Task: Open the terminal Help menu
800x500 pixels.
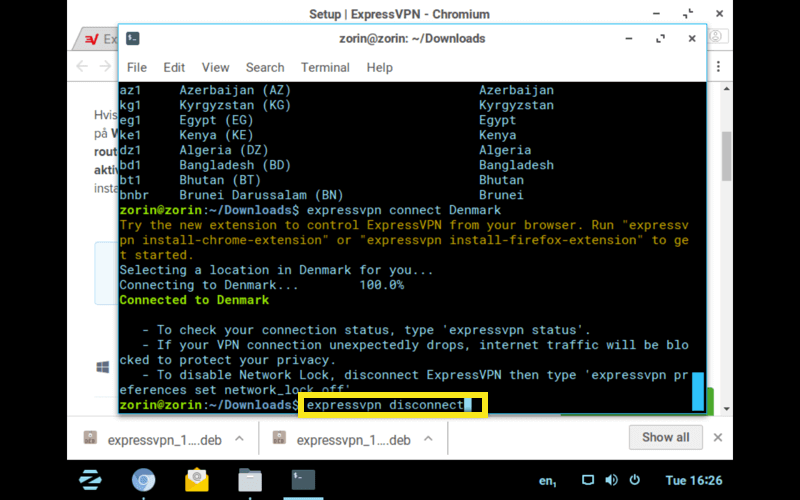Action: [380, 67]
